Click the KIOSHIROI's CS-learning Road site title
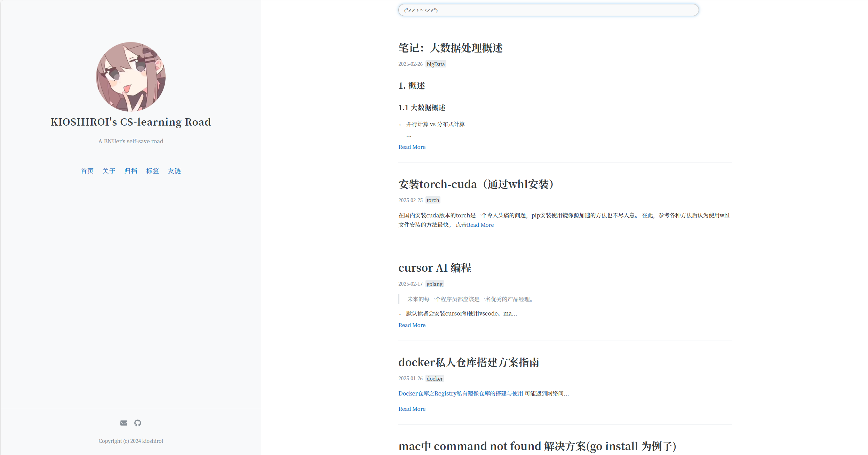This screenshot has height=455, width=868. [131, 122]
